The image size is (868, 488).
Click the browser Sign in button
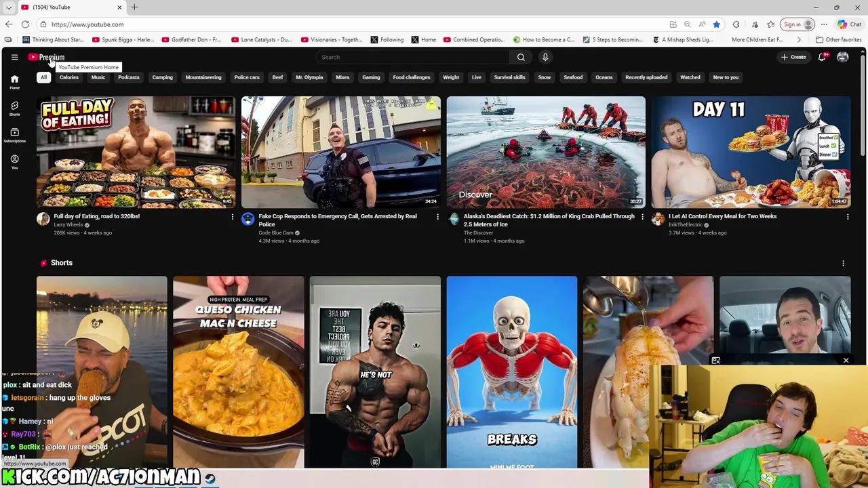click(796, 24)
